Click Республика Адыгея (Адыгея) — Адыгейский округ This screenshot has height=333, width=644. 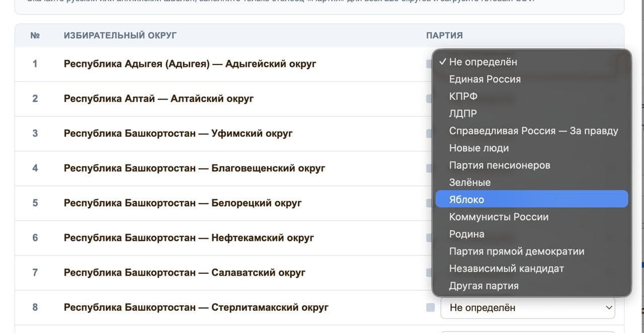click(x=190, y=64)
